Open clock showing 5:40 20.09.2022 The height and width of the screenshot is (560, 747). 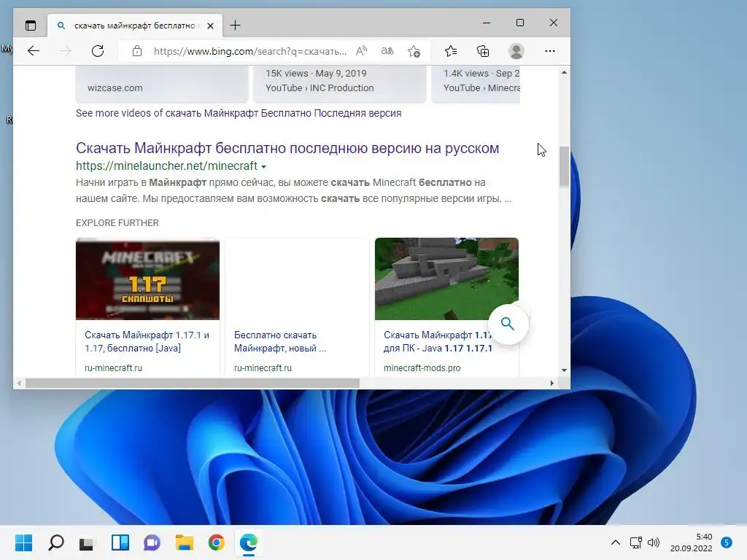click(692, 542)
